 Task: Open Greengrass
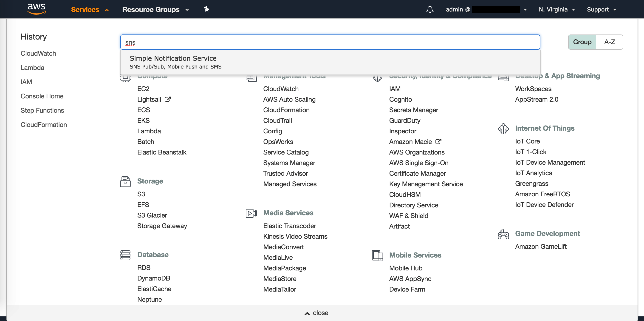[531, 183]
